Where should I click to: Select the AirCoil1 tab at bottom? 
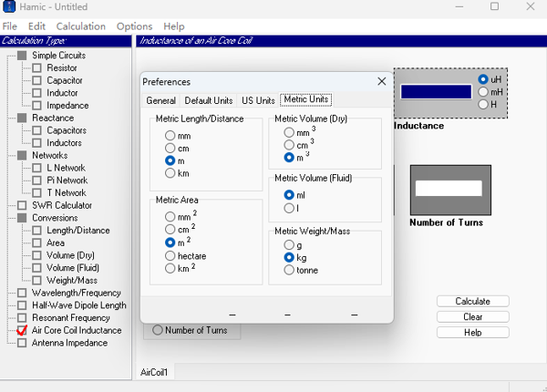pos(155,372)
